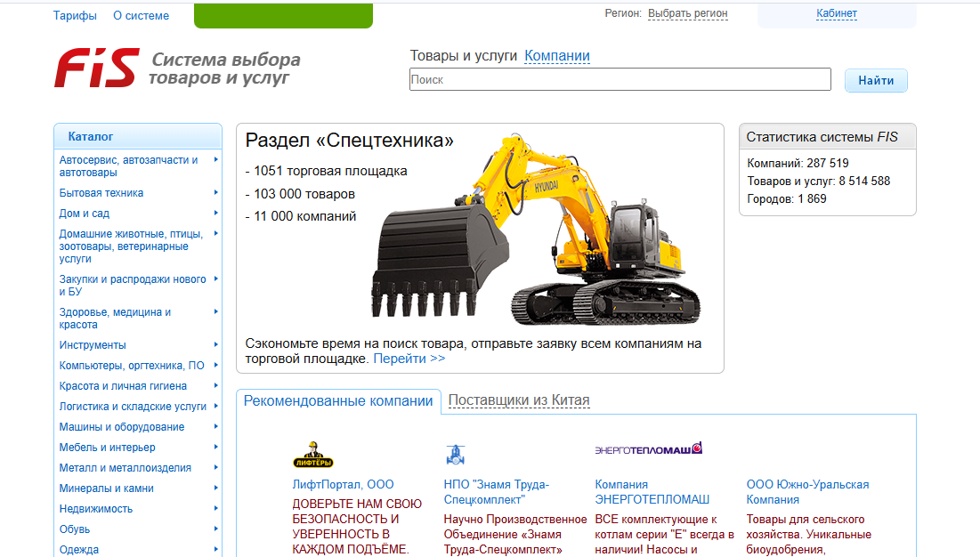
Task: Click the Каталог panel header
Action: 138,135
